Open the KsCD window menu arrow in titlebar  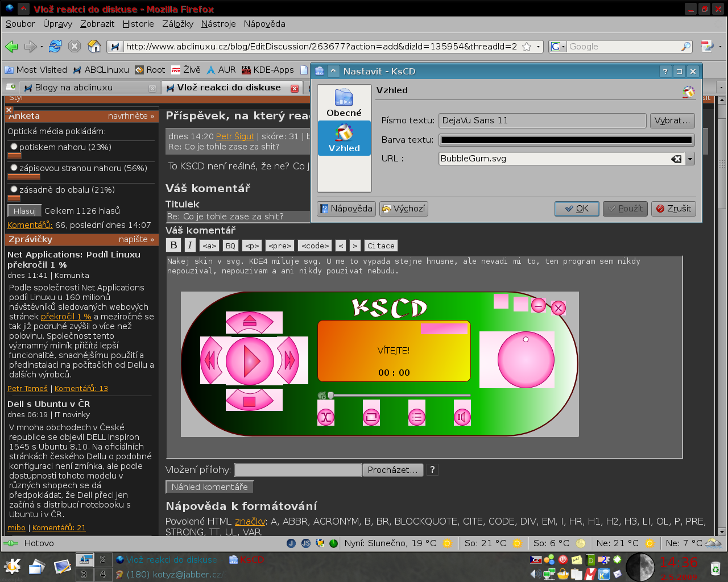tap(333, 71)
